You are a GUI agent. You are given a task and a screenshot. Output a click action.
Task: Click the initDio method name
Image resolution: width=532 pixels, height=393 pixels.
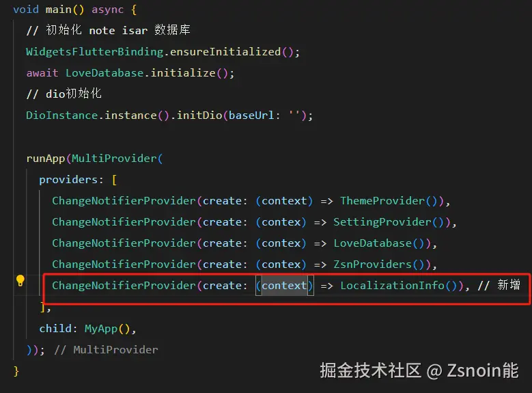[x=199, y=116]
